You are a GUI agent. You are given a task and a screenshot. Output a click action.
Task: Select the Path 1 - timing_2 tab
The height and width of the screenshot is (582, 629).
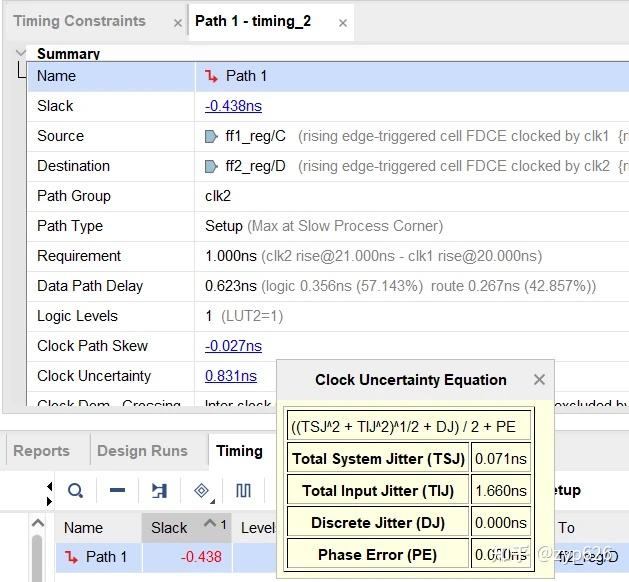click(253, 21)
